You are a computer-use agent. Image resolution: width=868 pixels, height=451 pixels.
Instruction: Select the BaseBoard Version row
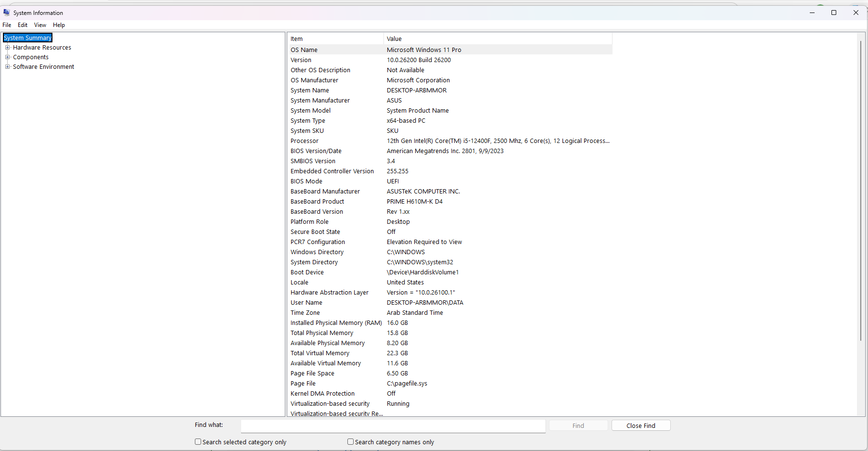[450, 212]
